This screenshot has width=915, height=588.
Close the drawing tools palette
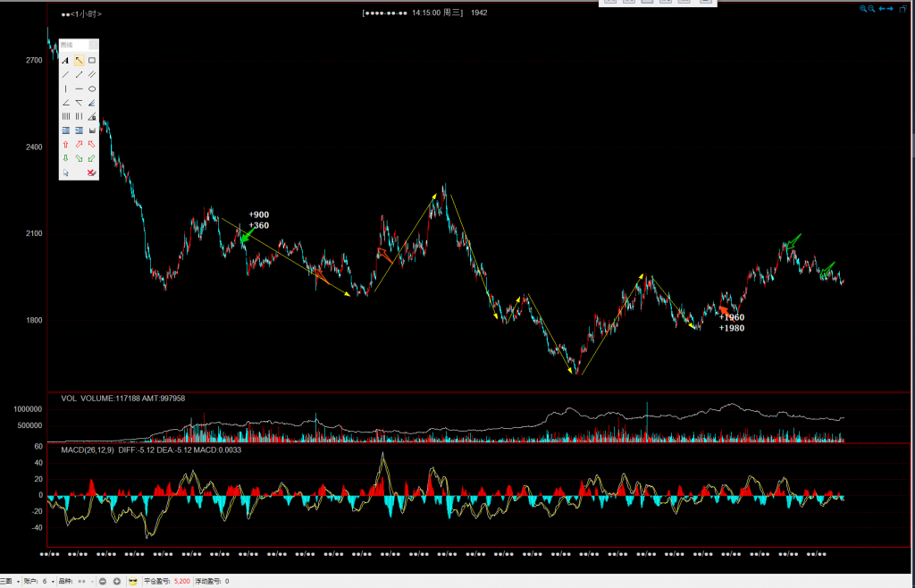click(95, 44)
